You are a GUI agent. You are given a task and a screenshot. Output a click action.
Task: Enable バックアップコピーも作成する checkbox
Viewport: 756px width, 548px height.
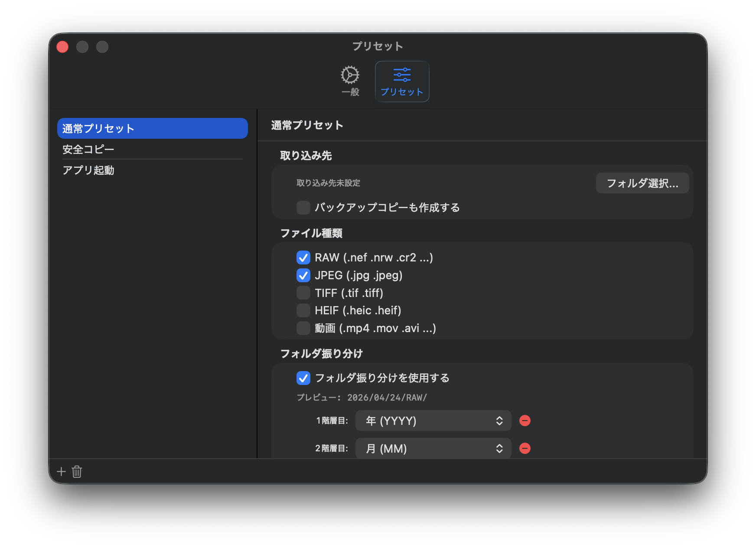(x=303, y=208)
